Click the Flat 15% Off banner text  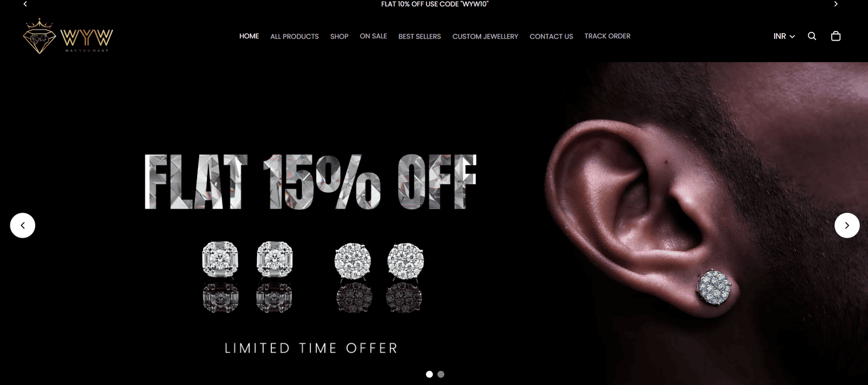click(310, 182)
